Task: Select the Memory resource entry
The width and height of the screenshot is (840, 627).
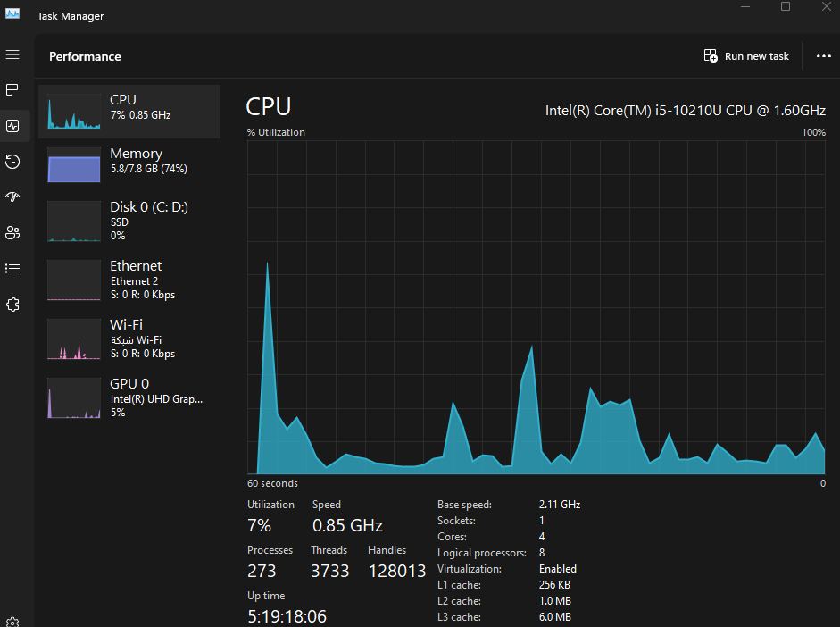Action: [x=129, y=165]
